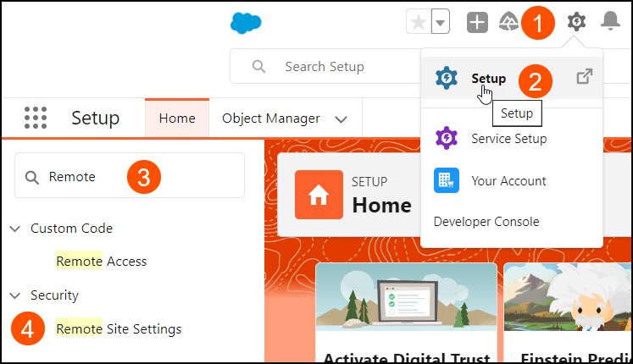Open the App Launcher dots grid
Viewport: 633px width, 364px height.
(x=36, y=118)
